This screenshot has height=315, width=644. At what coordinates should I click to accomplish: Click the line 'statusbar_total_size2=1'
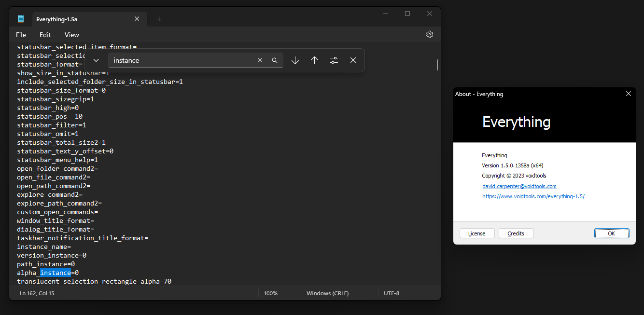61,142
